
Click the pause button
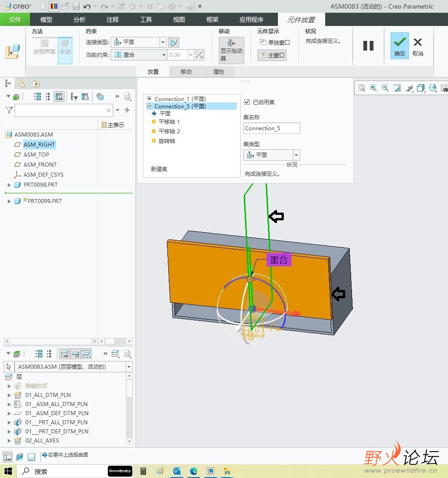[x=368, y=46]
